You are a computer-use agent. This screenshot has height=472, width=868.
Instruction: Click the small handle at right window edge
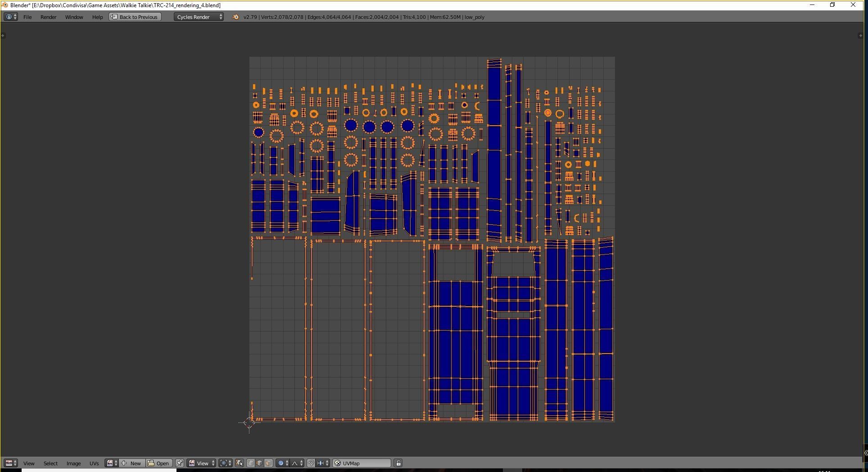865,453
